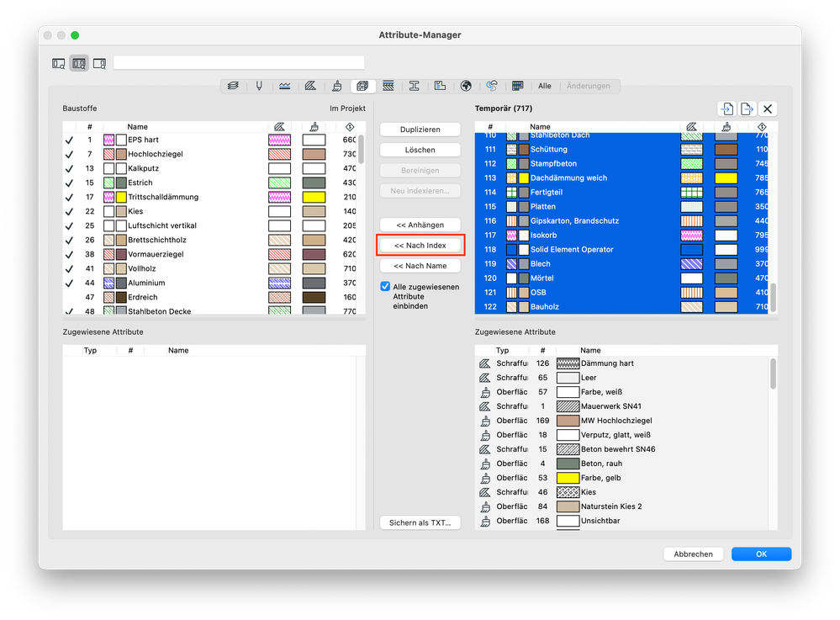Show the Alle attributes tab
The height and width of the screenshot is (620, 840).
[x=544, y=86]
